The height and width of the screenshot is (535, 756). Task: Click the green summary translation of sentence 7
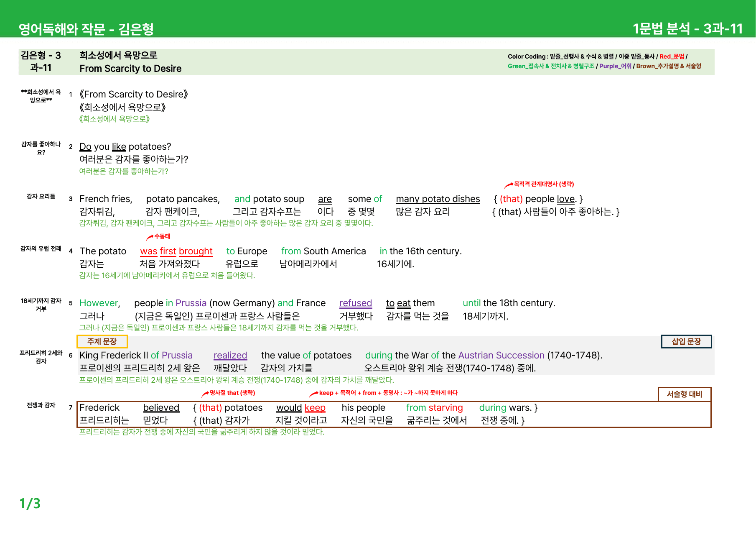pos(202,432)
